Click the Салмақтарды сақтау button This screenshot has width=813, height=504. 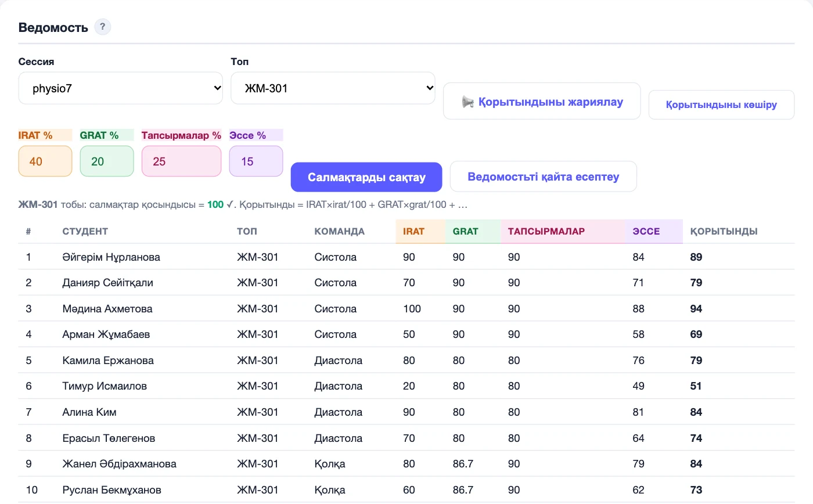pyautogui.click(x=366, y=177)
